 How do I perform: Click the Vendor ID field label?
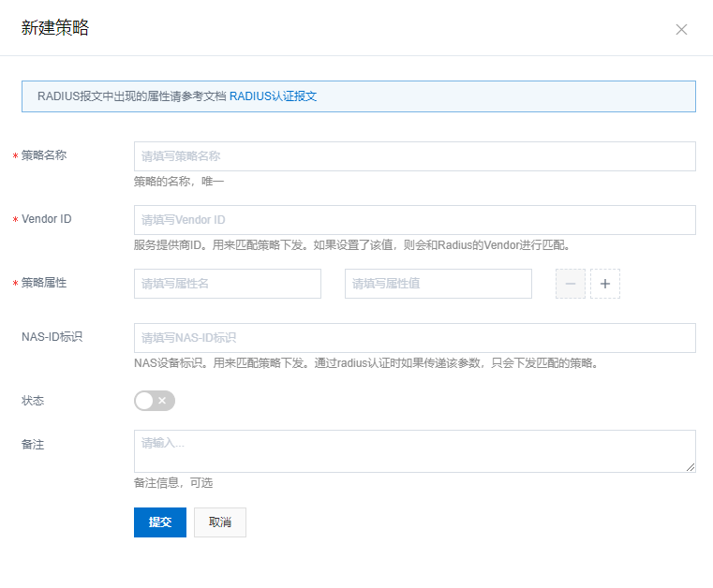click(x=47, y=219)
